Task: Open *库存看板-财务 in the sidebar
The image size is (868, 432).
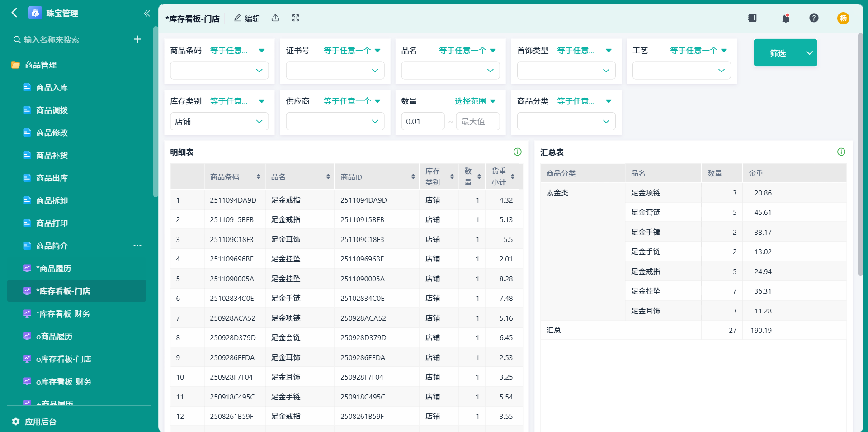Action: [76, 313]
